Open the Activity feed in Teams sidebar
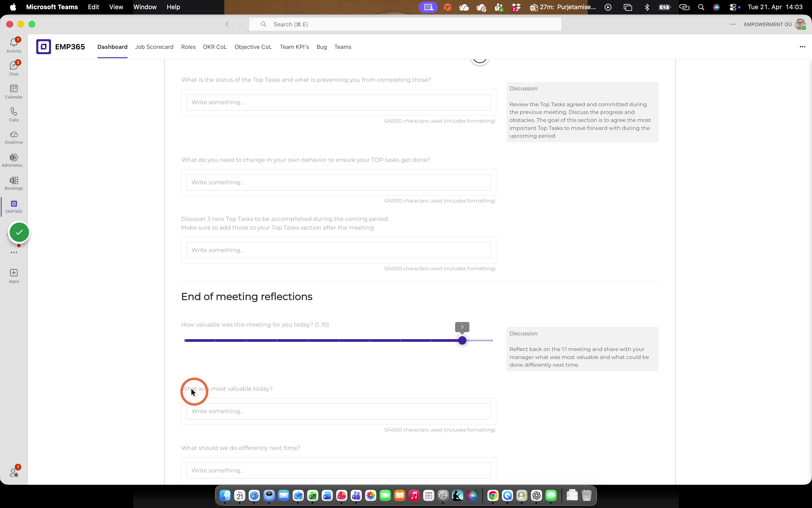Screen dimensions: 812x508 [x=14, y=45]
